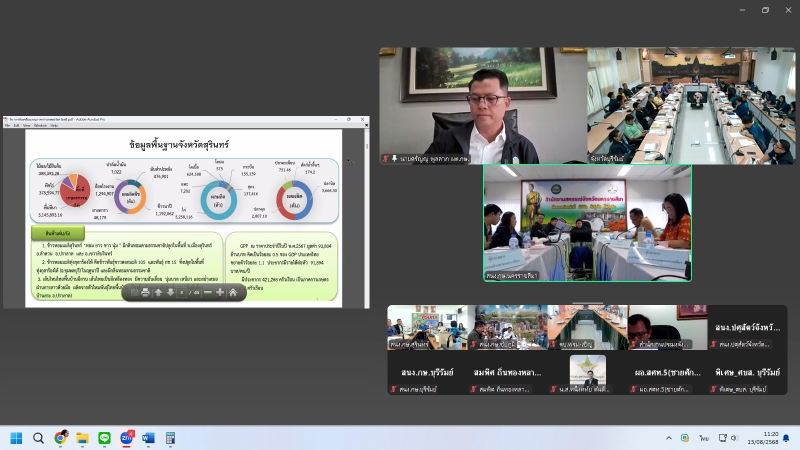
Task: Open taskbar Search
Action: (38, 438)
